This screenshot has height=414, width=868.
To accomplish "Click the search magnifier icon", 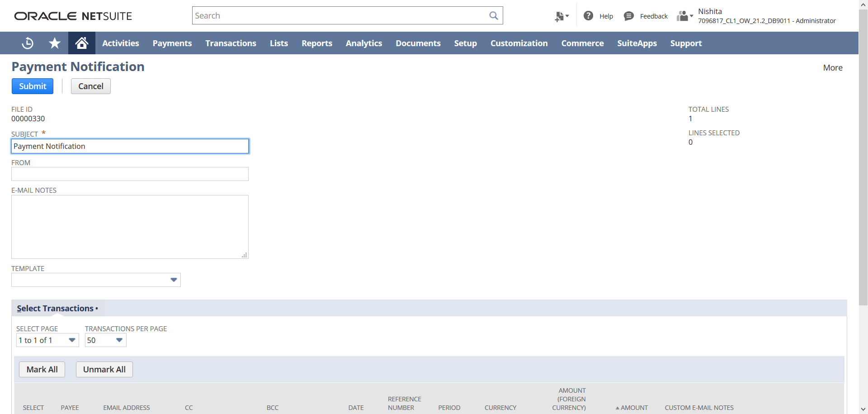I will click(x=494, y=16).
